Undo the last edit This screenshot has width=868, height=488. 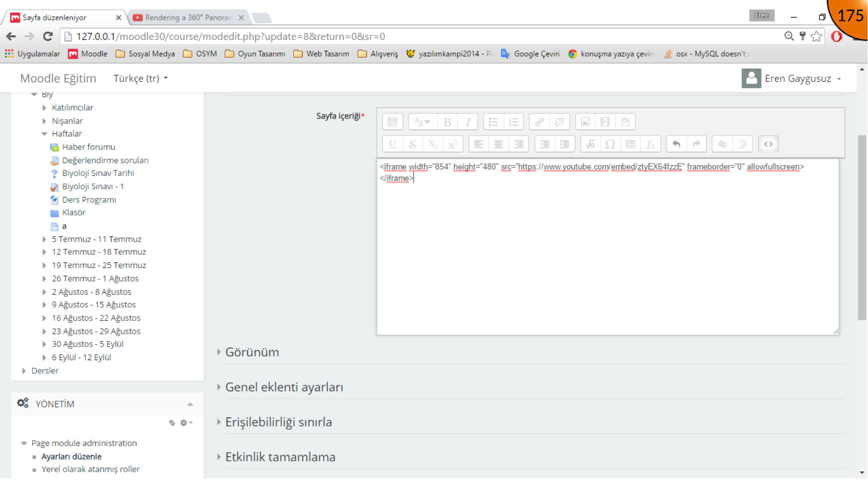point(676,144)
